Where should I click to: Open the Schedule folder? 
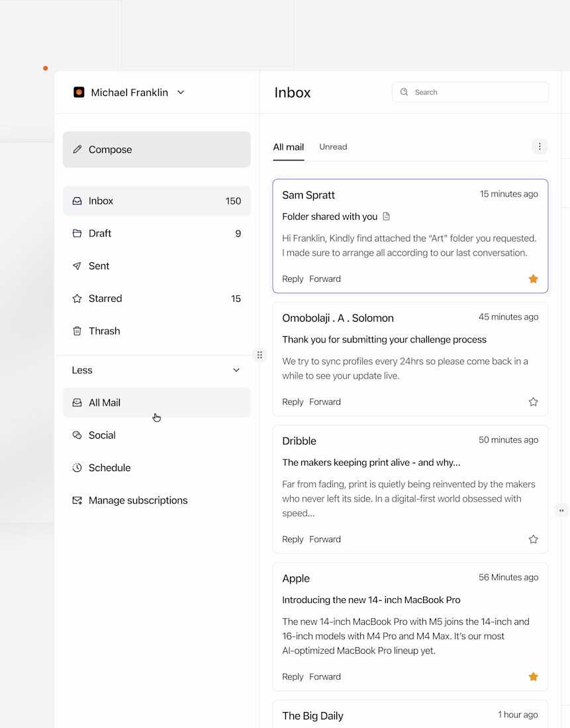tap(109, 468)
